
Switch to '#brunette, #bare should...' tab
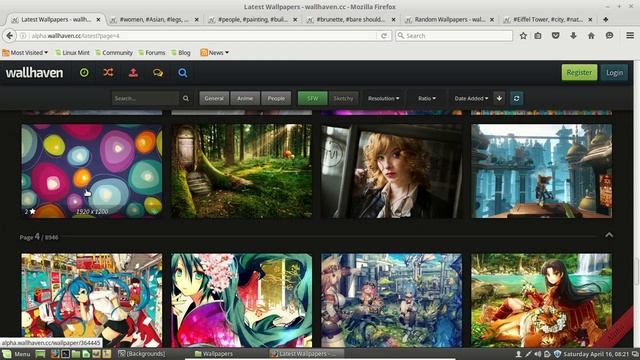coord(351,19)
